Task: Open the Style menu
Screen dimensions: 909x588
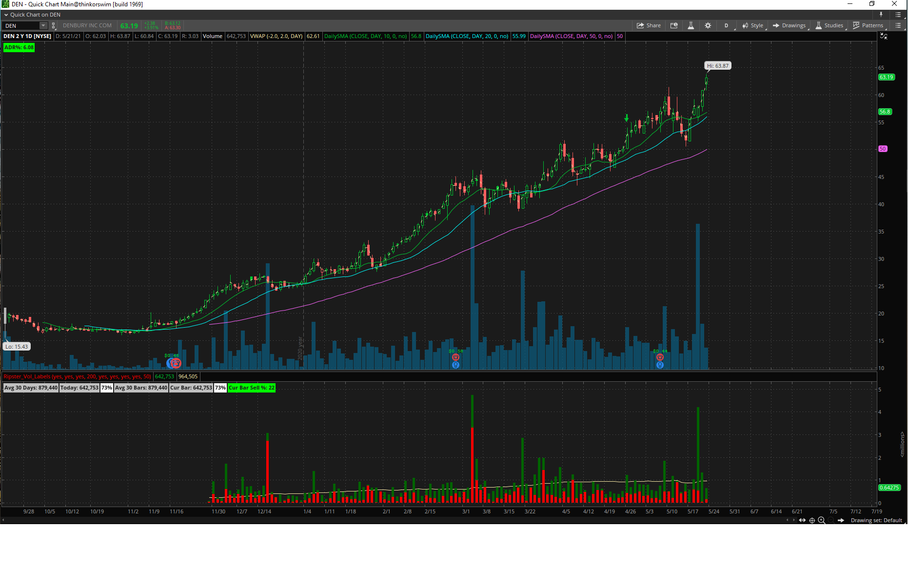Action: coord(752,25)
